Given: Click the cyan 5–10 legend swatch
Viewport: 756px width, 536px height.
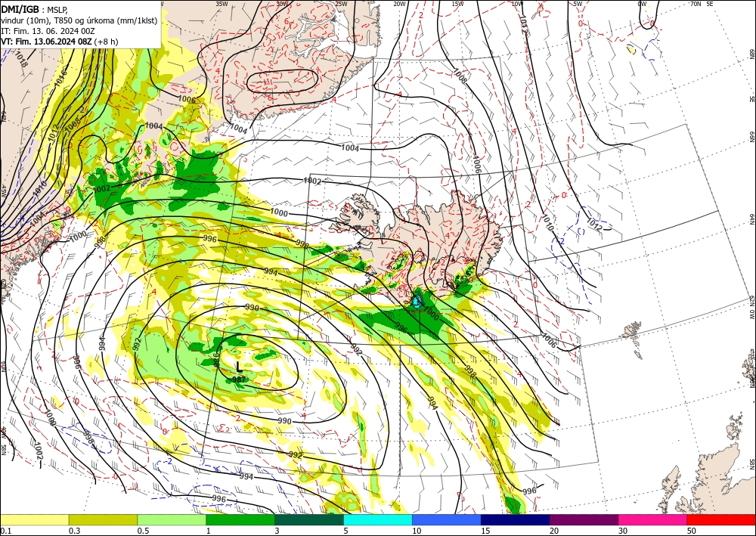Looking at the screenshot, I should [378, 519].
